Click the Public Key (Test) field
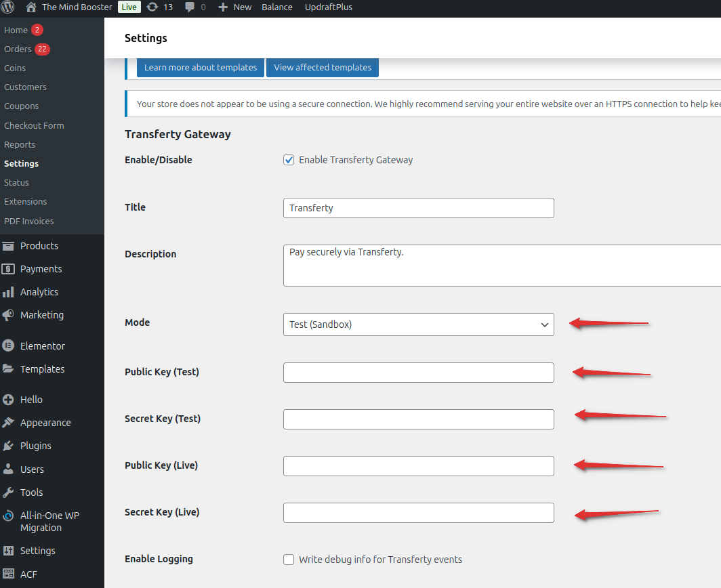721x588 pixels. point(419,373)
